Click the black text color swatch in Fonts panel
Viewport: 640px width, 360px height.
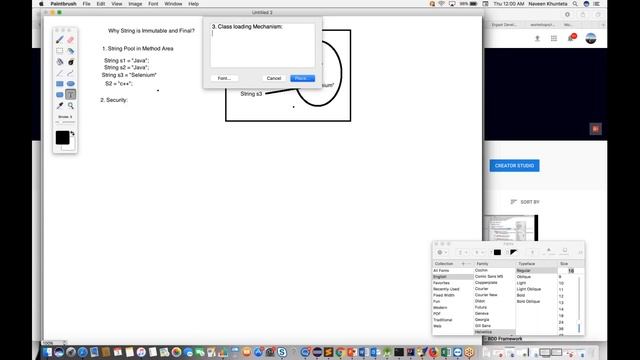pyautogui.click(x=497, y=253)
